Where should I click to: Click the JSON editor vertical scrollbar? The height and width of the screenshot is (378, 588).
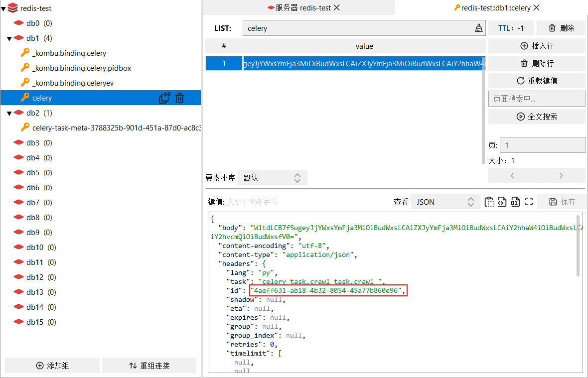[578, 246]
